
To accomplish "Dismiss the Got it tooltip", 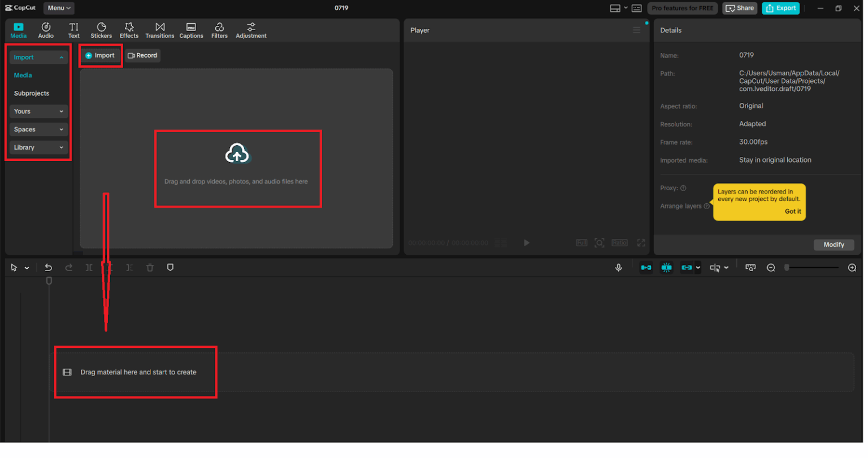I will pos(793,211).
